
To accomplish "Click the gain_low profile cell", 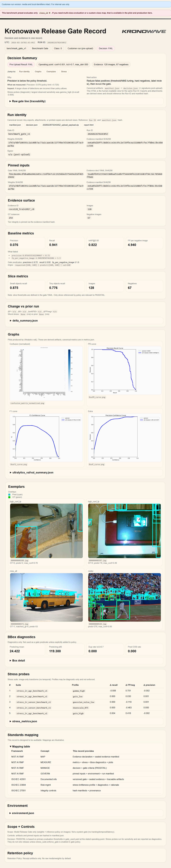I will [x=78, y=697].
